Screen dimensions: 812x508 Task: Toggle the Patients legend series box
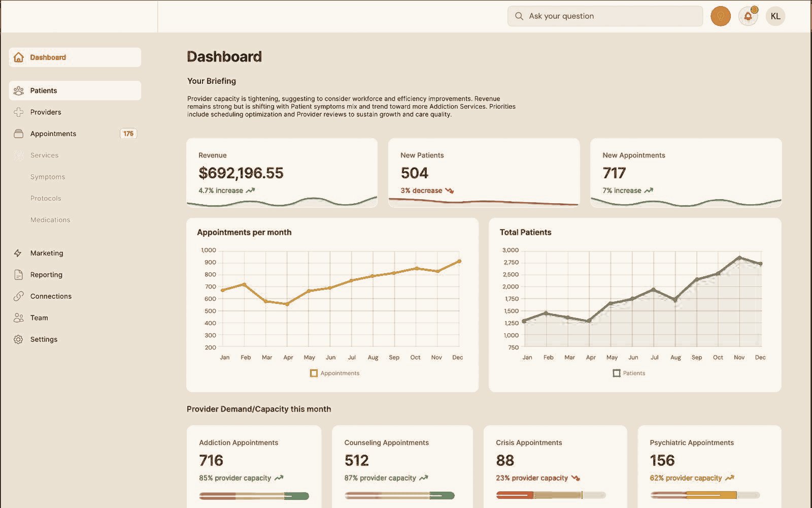(x=617, y=373)
